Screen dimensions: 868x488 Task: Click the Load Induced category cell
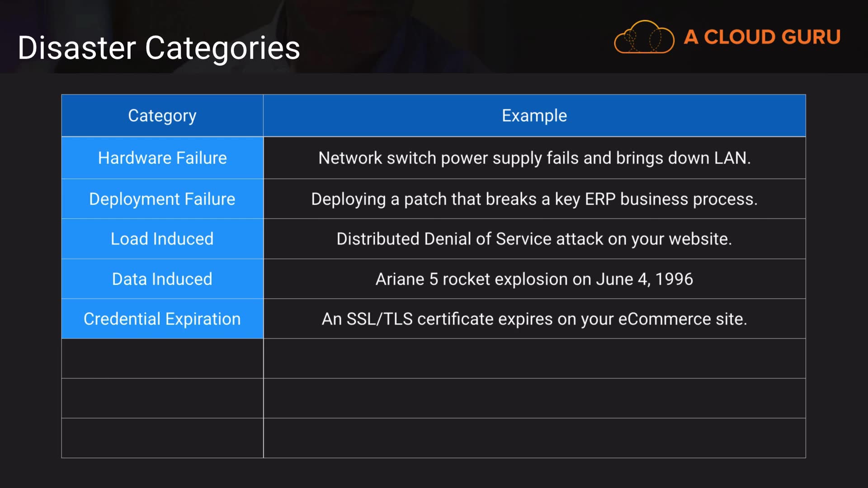pyautogui.click(x=162, y=239)
